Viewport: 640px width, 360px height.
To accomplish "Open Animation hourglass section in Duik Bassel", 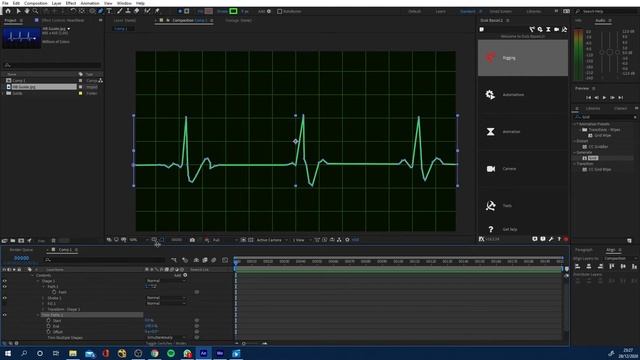I will point(522,131).
